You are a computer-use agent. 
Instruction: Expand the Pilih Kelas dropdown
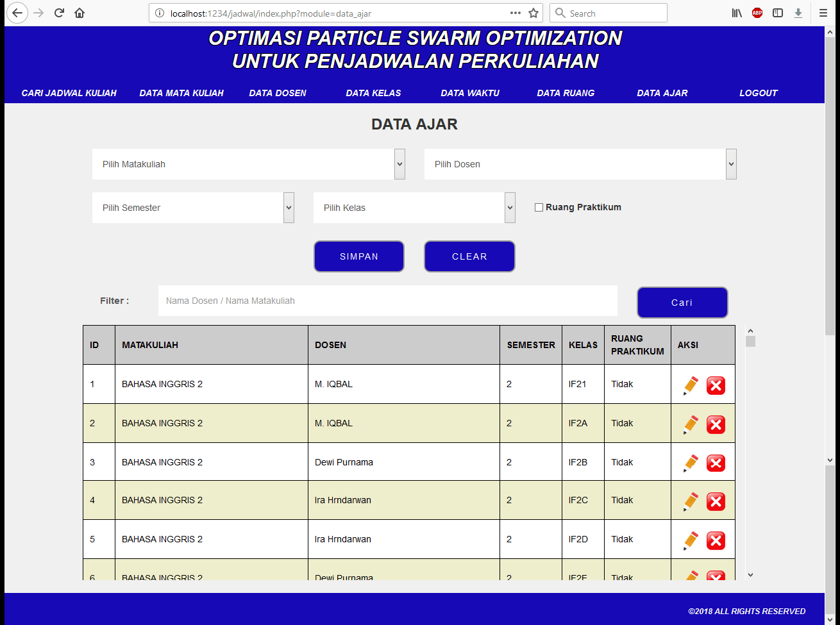click(414, 208)
